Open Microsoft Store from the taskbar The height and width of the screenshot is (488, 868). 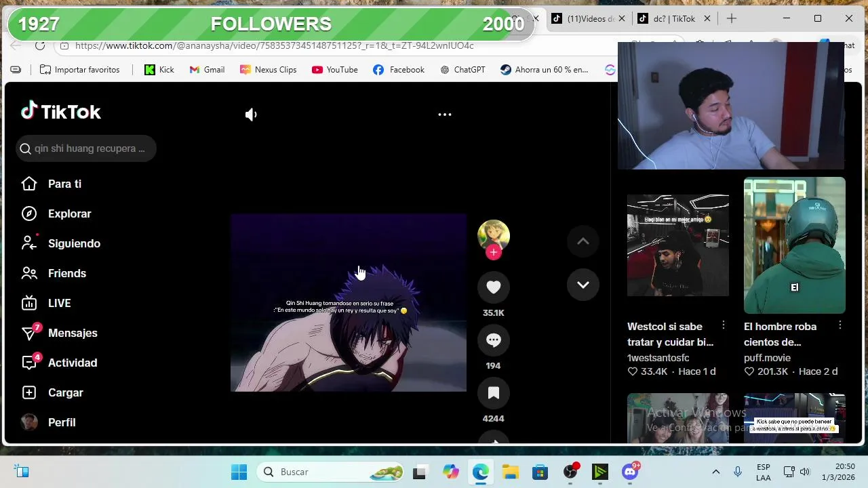click(x=540, y=472)
